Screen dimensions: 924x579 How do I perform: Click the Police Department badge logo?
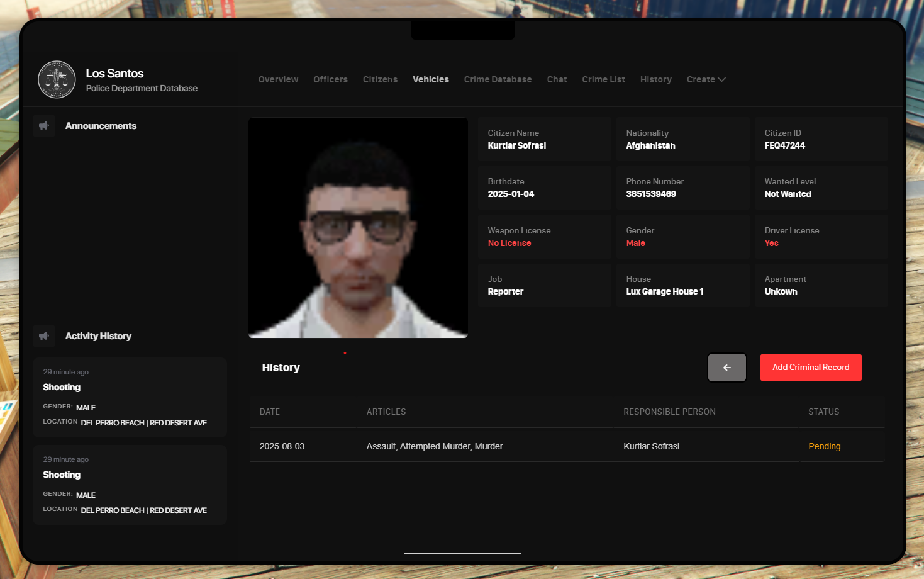tap(57, 80)
